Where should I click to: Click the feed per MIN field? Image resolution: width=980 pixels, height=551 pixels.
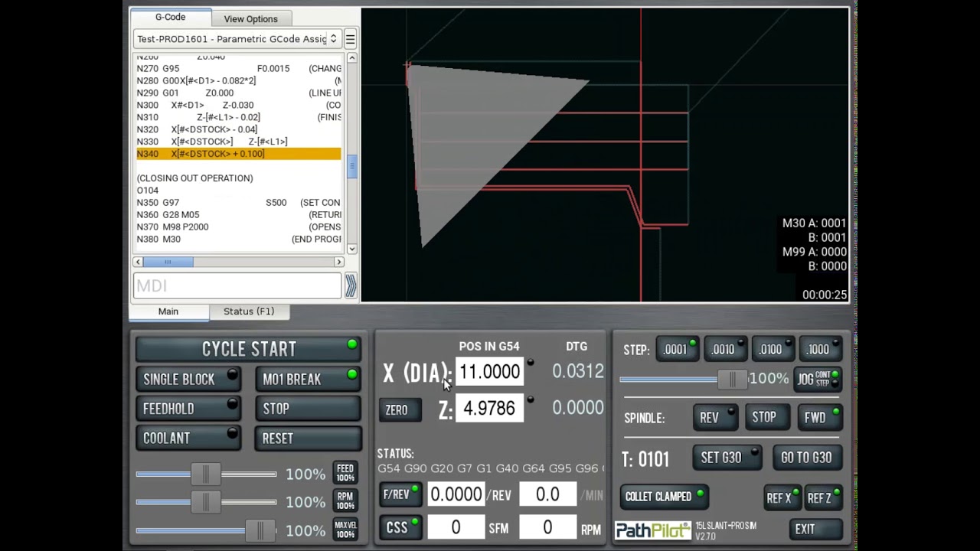coord(547,494)
